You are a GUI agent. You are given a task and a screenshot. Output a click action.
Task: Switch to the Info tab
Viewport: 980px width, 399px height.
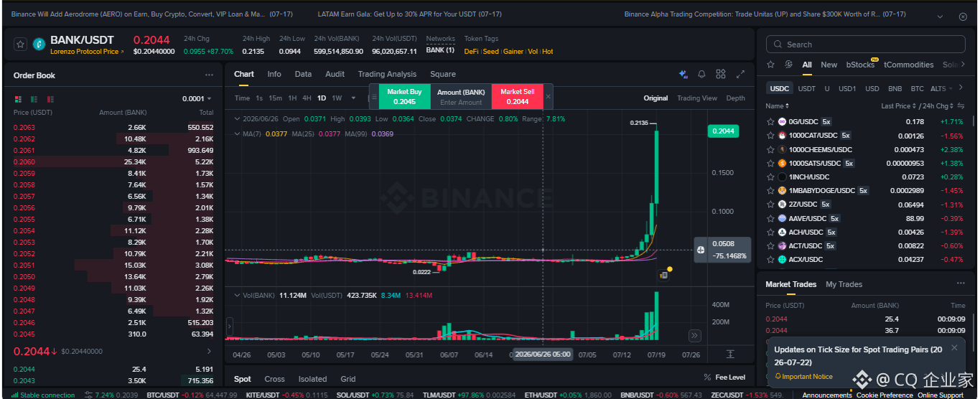pyautogui.click(x=274, y=74)
